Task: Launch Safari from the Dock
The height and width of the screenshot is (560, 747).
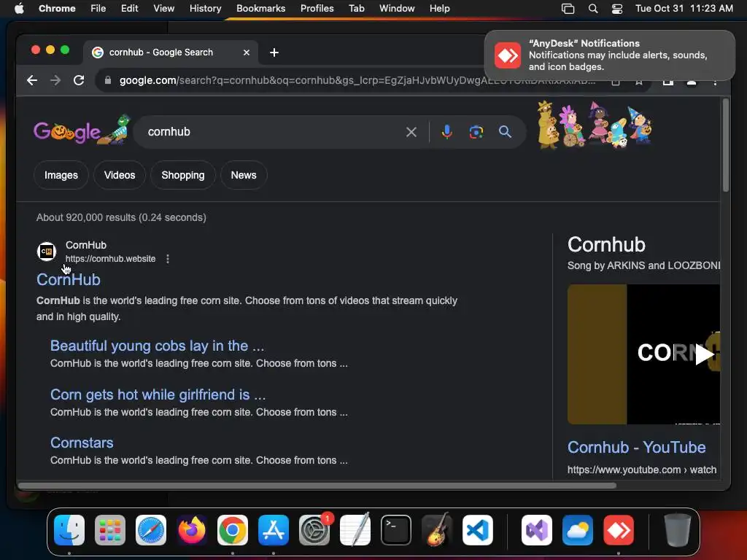Action: [151, 530]
